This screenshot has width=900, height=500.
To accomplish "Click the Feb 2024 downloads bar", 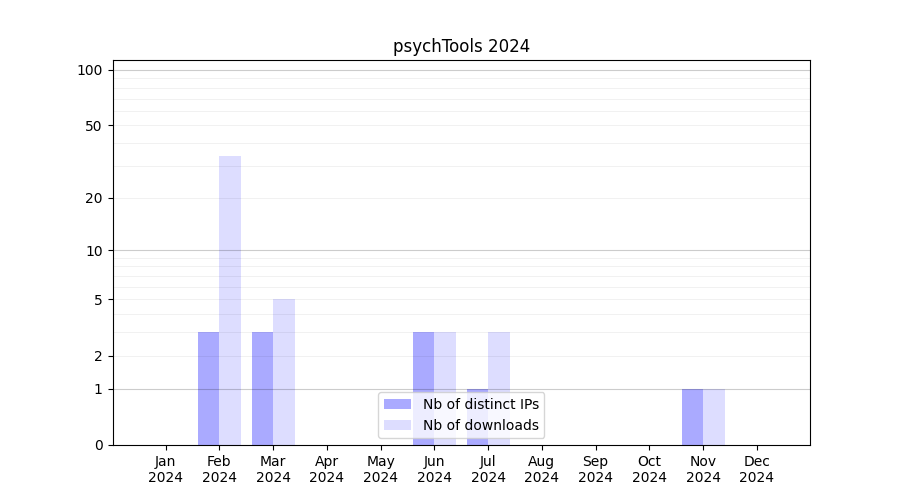I will [230, 300].
